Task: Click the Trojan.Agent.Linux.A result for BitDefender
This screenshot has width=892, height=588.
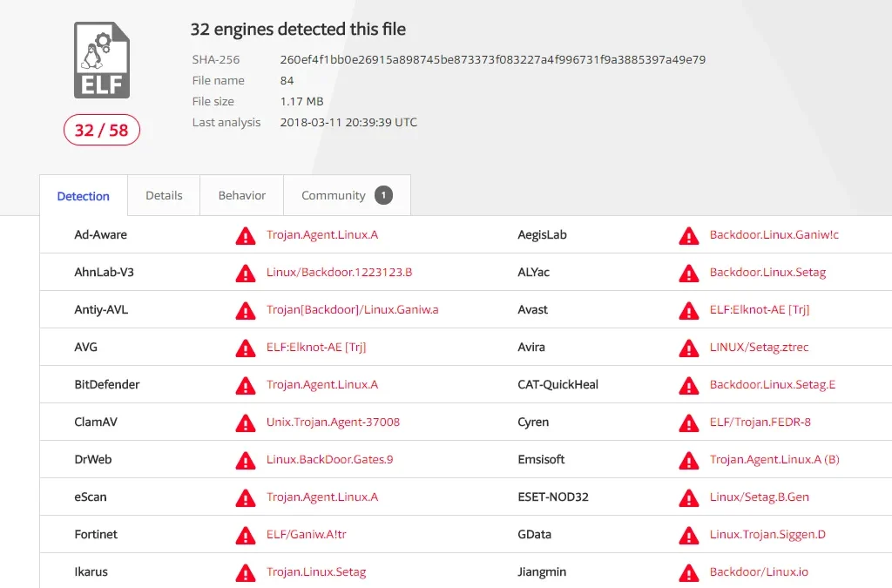Action: coord(322,385)
